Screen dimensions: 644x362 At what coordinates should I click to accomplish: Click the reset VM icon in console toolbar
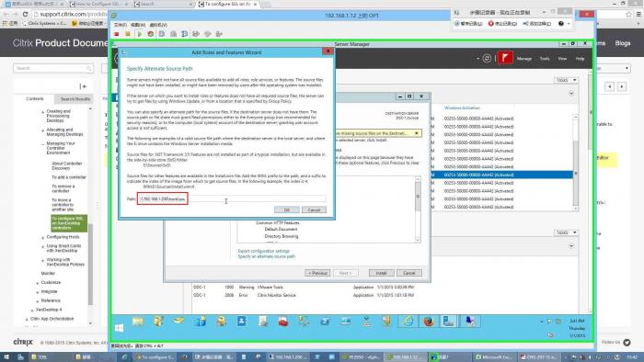point(151,34)
